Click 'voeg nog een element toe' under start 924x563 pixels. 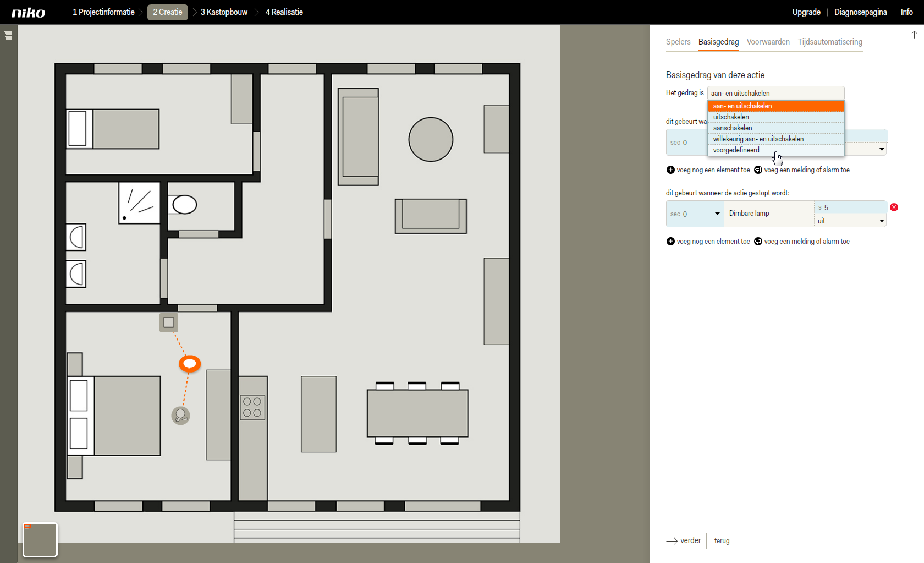click(713, 170)
